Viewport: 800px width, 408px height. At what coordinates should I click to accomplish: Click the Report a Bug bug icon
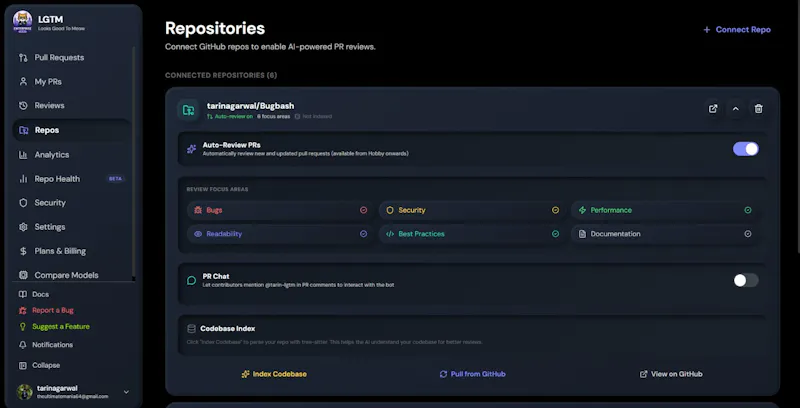[22, 310]
